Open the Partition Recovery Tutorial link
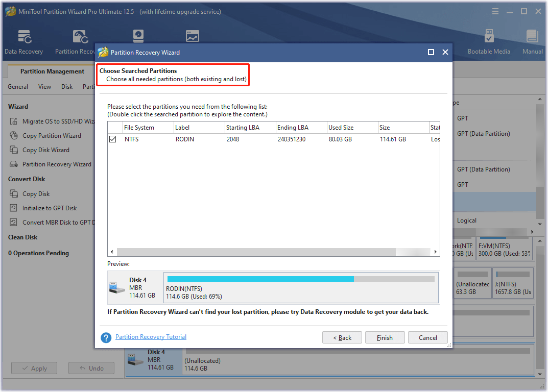The image size is (548, 392). click(x=151, y=337)
